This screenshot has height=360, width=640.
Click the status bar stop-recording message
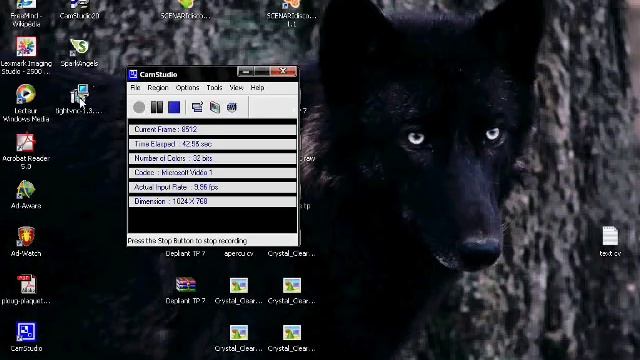187,241
